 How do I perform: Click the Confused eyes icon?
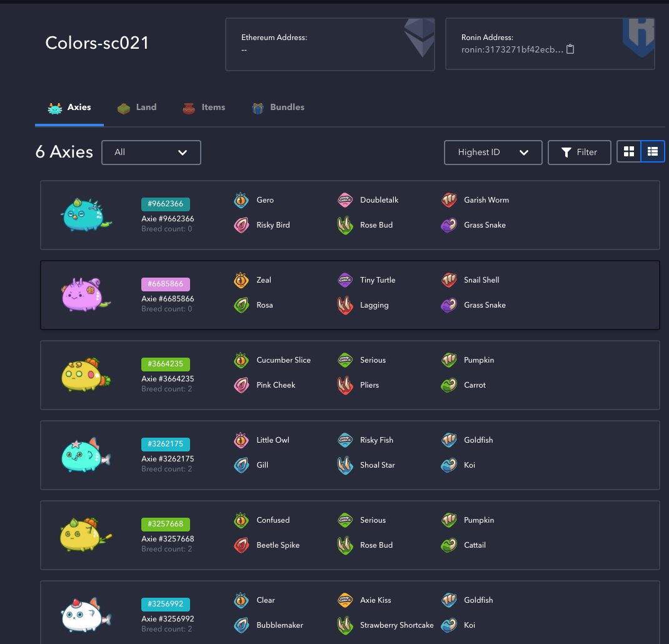point(241,520)
